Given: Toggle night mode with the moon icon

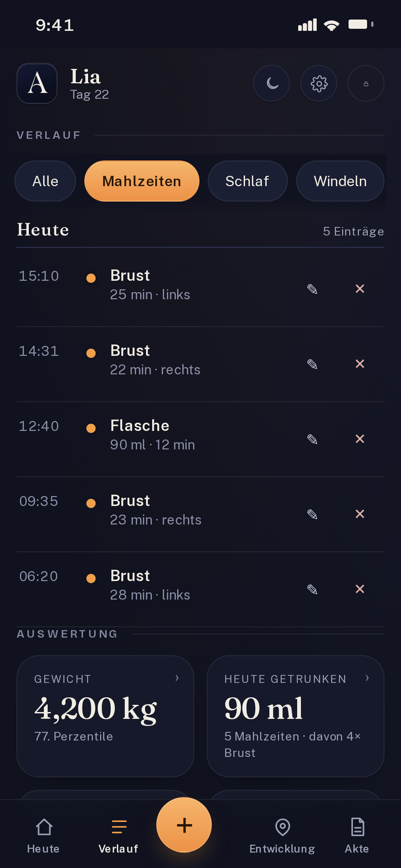Looking at the screenshot, I should (271, 83).
